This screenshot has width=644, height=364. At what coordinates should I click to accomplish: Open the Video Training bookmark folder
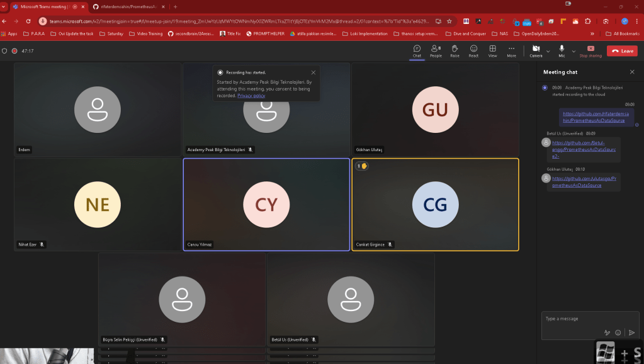click(x=146, y=33)
